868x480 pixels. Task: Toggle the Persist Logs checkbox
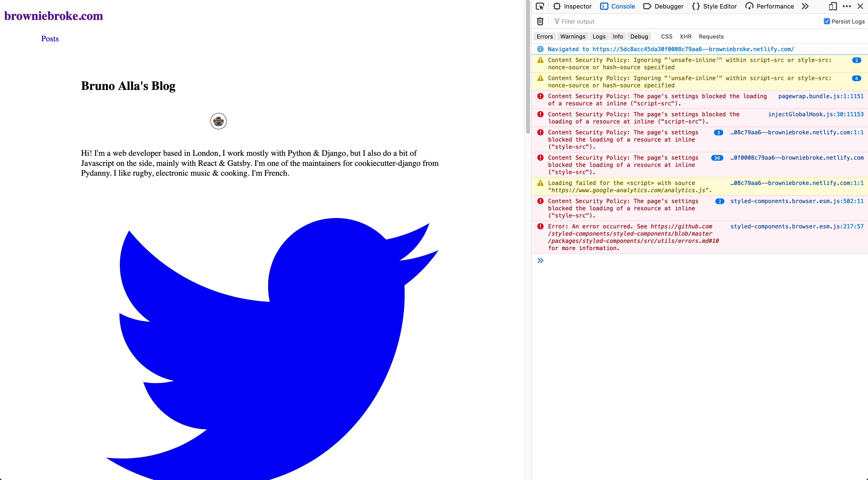click(x=827, y=21)
